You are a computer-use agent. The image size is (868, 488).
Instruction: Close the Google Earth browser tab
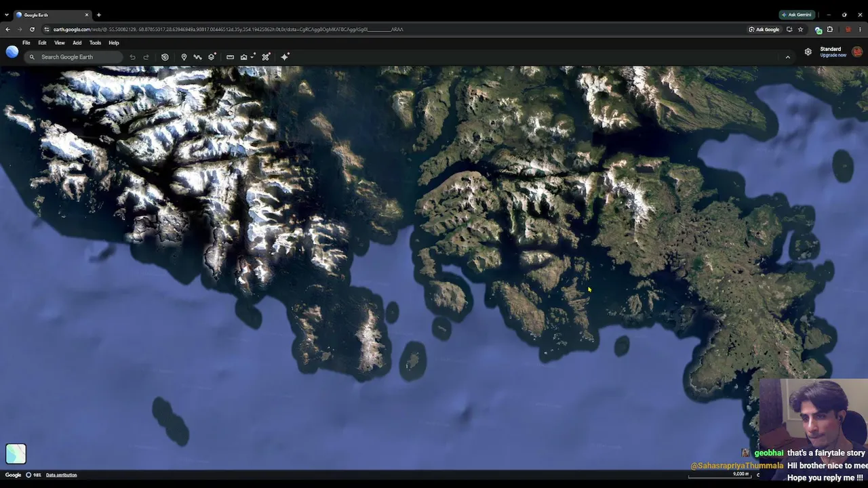tap(87, 14)
